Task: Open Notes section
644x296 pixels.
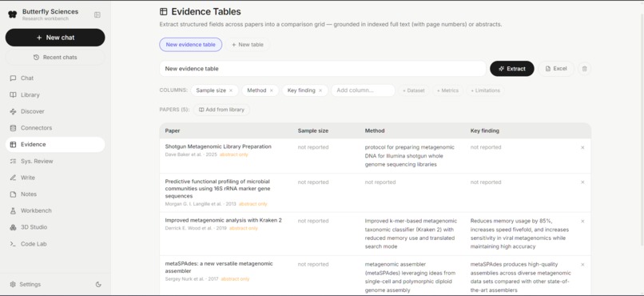Action: pyautogui.click(x=55, y=194)
